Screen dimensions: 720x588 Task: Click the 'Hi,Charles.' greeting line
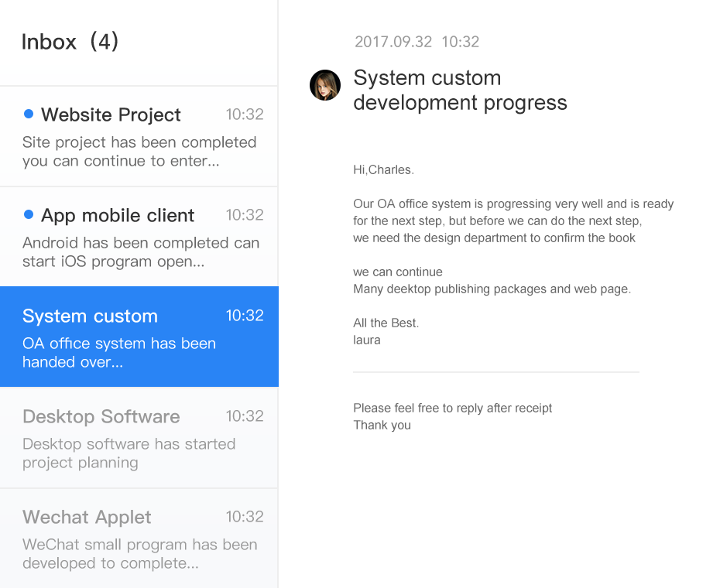point(383,169)
